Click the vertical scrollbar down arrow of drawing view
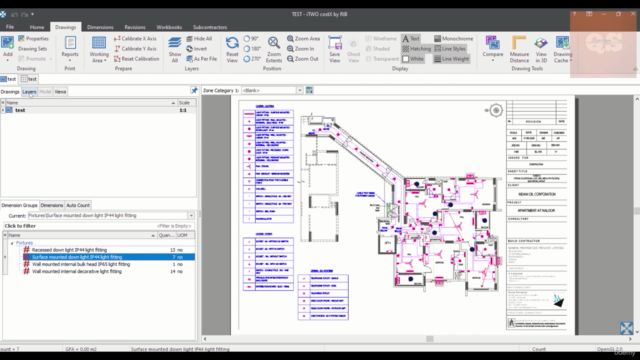Screen dimensions: 640x360 tap(637, 332)
